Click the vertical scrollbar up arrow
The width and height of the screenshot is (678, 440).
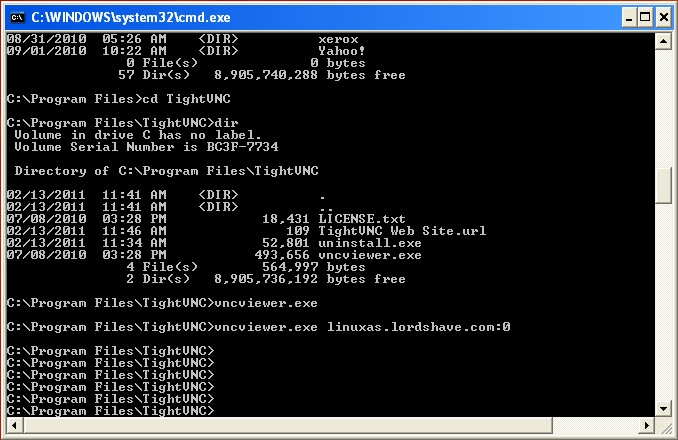coord(663,41)
